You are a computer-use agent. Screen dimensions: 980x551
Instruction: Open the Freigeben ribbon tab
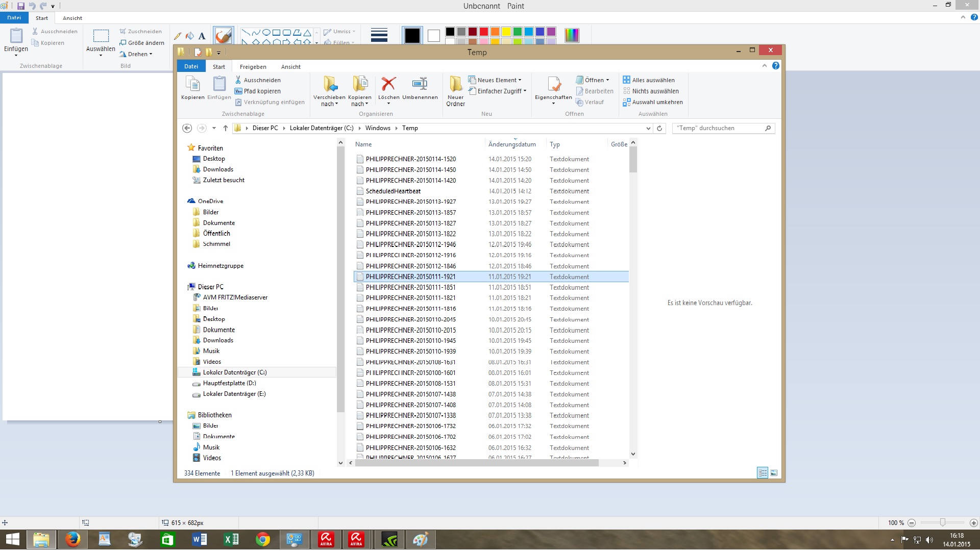[253, 67]
